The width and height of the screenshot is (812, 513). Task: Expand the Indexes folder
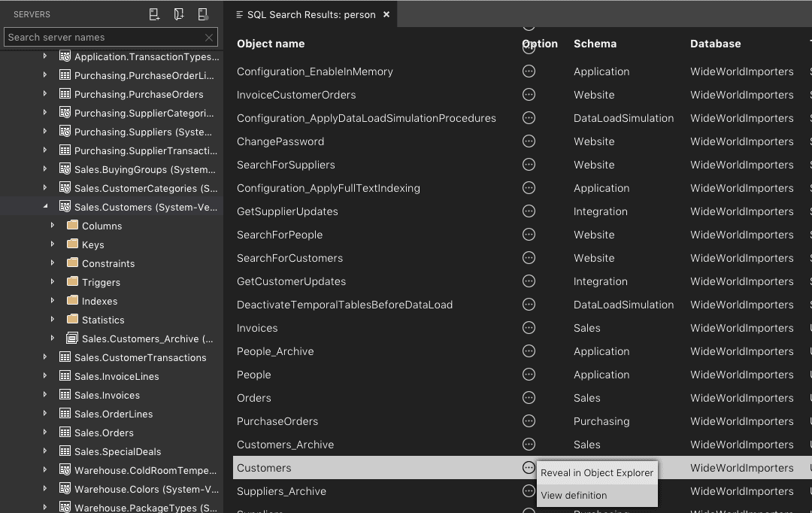click(53, 301)
